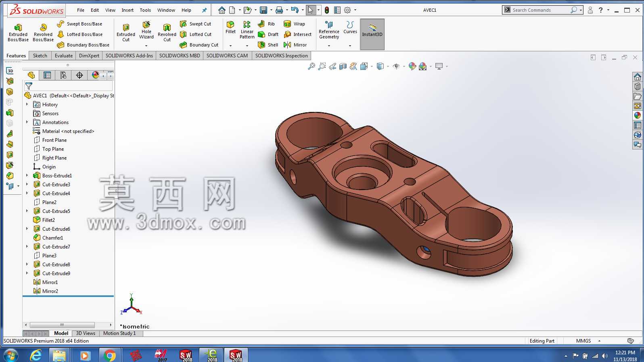The height and width of the screenshot is (362, 644).
Task: Click the Lofted Boss/Base button
Action: click(80, 34)
